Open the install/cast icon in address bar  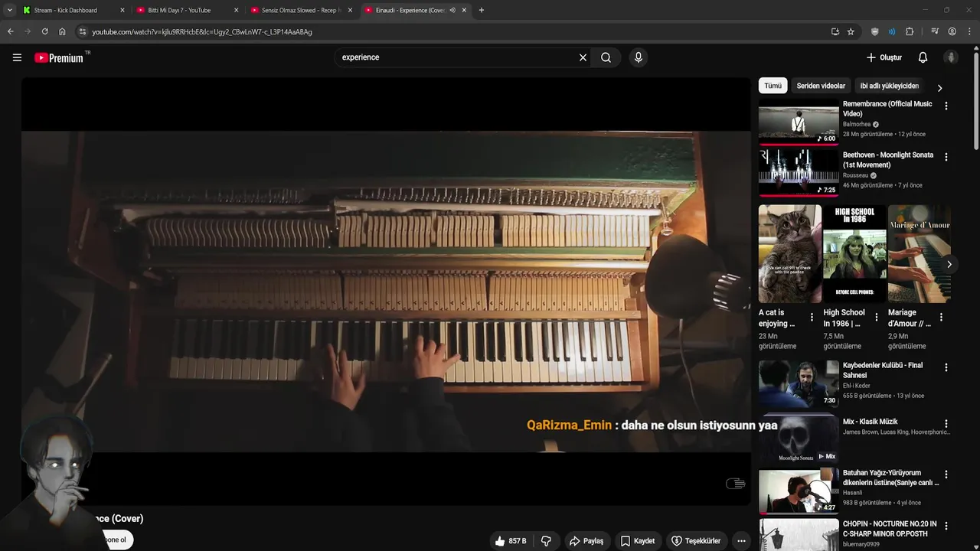835,31
